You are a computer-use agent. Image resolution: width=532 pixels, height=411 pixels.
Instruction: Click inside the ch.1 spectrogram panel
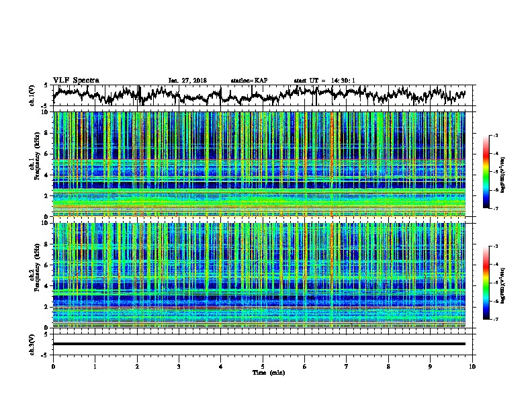pyautogui.click(x=259, y=164)
